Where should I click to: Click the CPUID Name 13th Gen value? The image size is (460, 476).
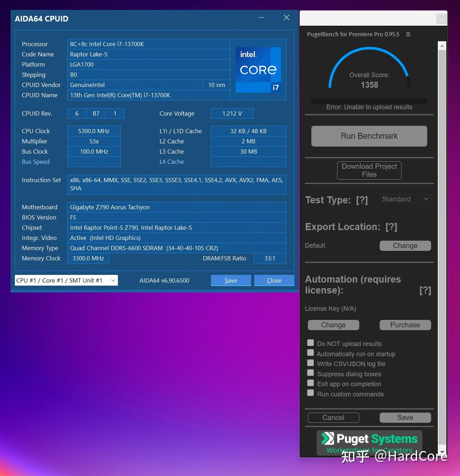(149, 95)
